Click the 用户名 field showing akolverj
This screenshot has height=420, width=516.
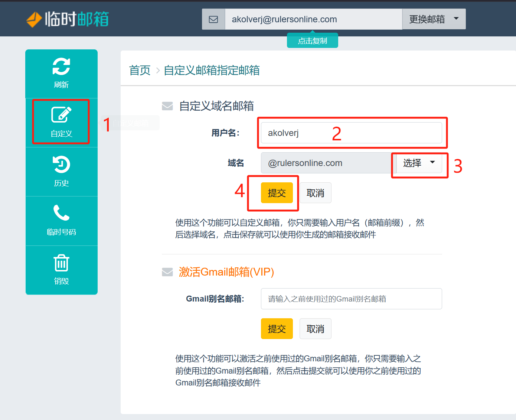(x=352, y=133)
